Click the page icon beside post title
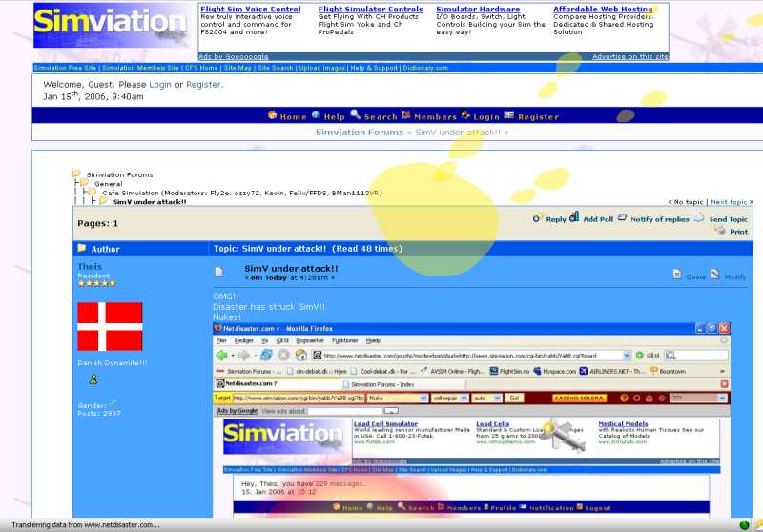Screen dimensions: 763x532 [x=219, y=273]
